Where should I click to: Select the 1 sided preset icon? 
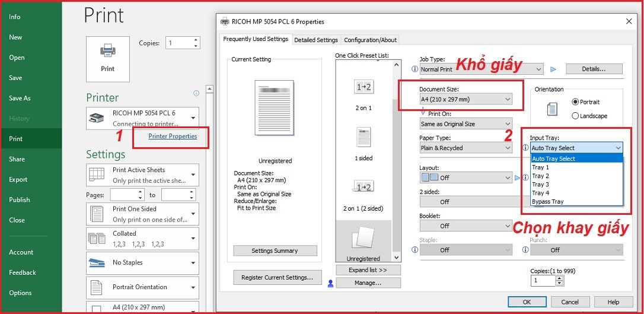[x=364, y=136]
